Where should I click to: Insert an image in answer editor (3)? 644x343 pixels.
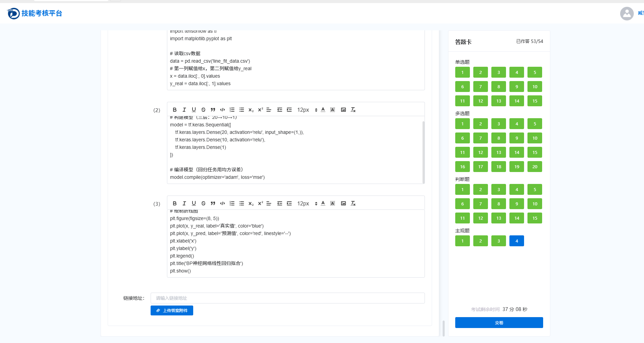coord(343,203)
